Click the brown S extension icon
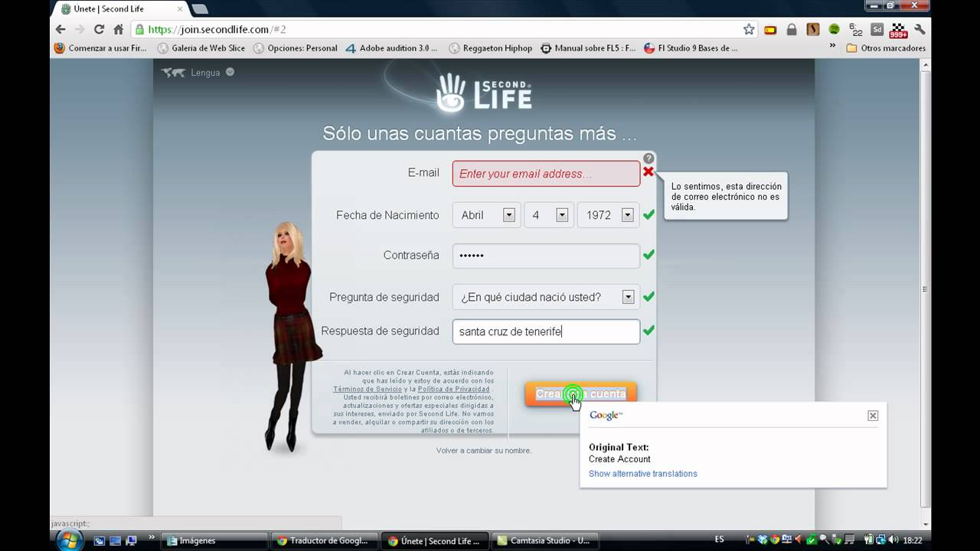The image size is (980, 551). [x=812, y=29]
